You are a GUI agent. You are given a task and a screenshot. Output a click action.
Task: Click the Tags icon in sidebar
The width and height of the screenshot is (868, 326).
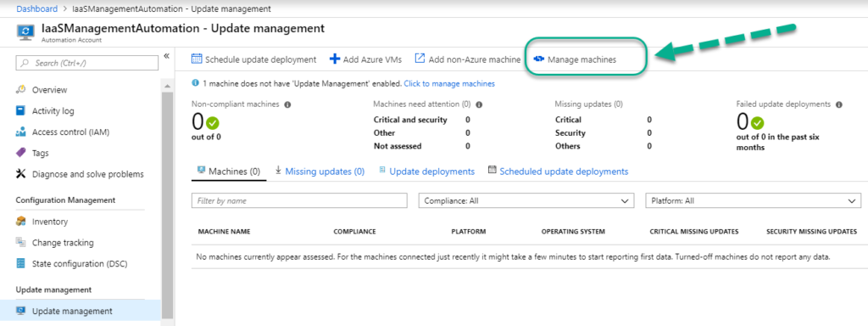pyautogui.click(x=21, y=153)
